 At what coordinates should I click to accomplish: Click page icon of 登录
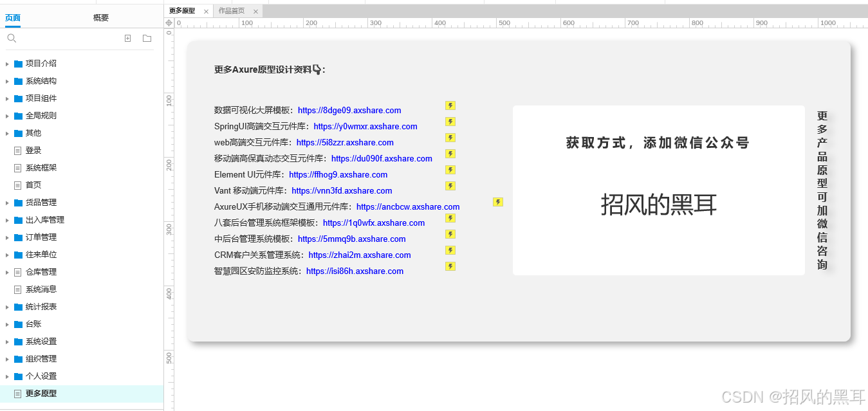[x=18, y=151]
